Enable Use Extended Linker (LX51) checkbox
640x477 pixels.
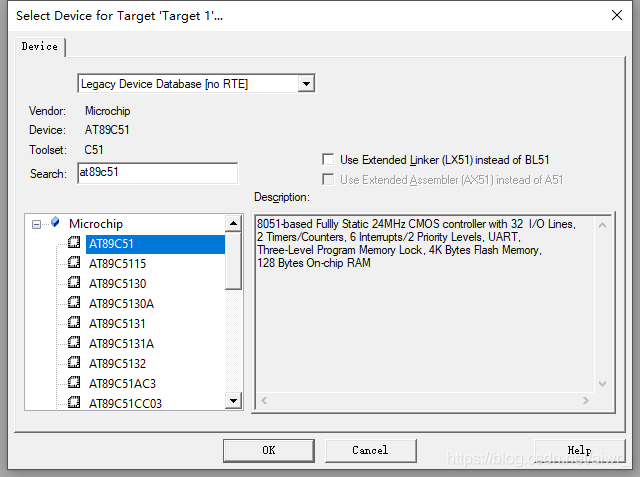[x=328, y=159]
